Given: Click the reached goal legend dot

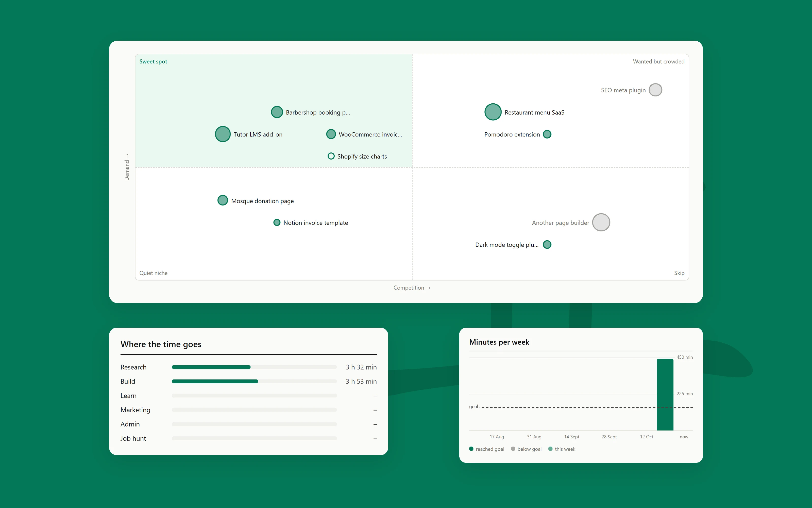Looking at the screenshot, I should click(x=471, y=449).
